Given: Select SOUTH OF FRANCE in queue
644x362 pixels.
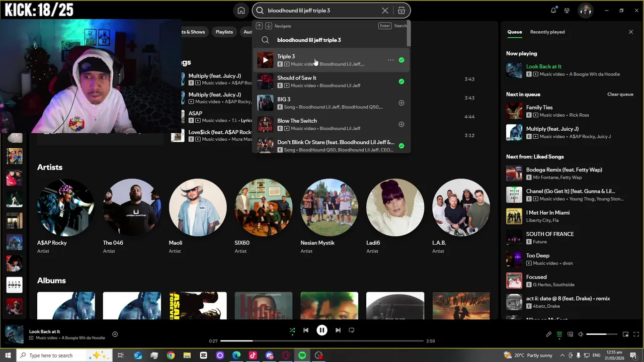Looking at the screenshot, I should click(570, 238).
